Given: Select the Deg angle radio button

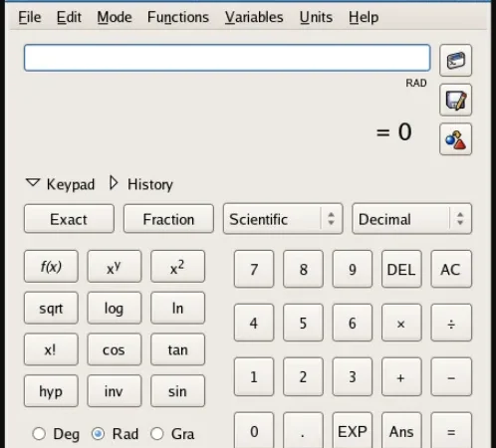Looking at the screenshot, I should pos(39,434).
